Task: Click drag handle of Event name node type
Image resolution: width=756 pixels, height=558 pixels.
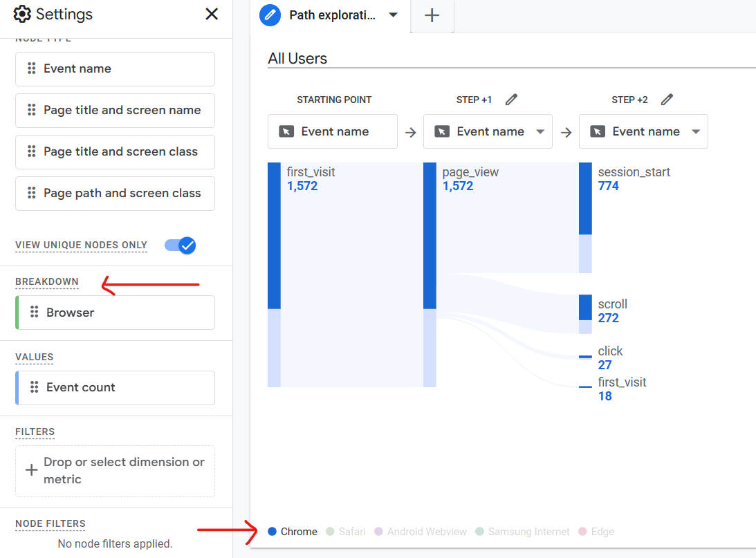Action: pyautogui.click(x=31, y=68)
